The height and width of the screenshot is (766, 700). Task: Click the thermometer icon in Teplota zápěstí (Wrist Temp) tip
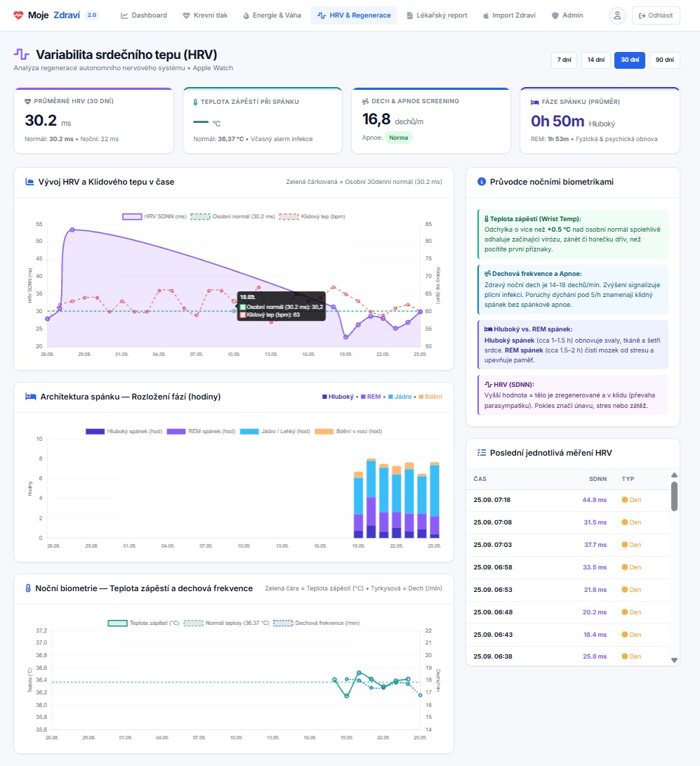click(487, 219)
